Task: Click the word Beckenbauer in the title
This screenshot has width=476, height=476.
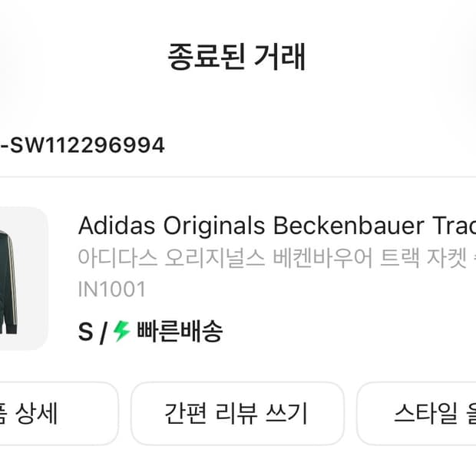Action: pyautogui.click(x=349, y=226)
